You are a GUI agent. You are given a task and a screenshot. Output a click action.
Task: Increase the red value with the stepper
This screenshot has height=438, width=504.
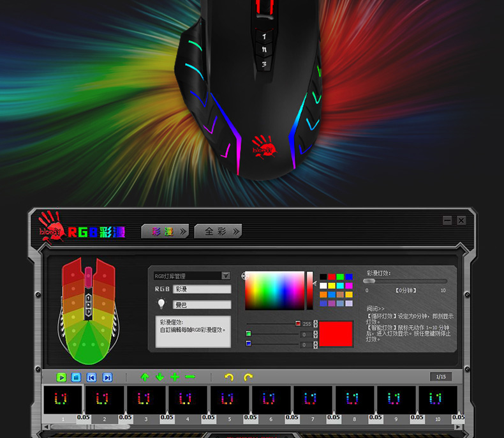click(x=315, y=322)
